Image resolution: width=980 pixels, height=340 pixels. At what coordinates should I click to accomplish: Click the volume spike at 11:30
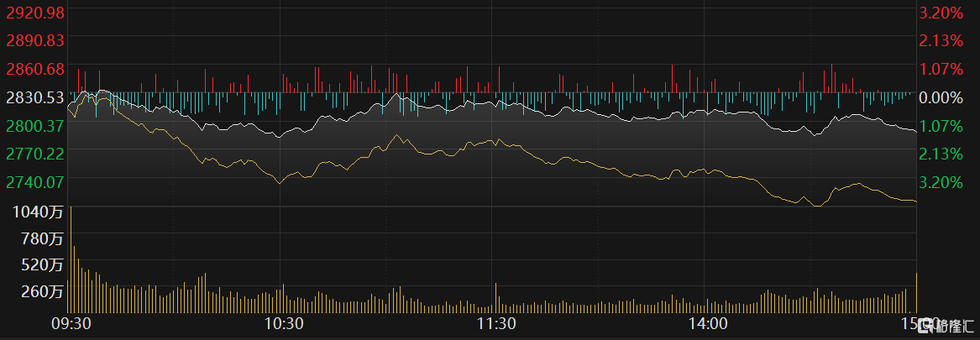(495, 297)
